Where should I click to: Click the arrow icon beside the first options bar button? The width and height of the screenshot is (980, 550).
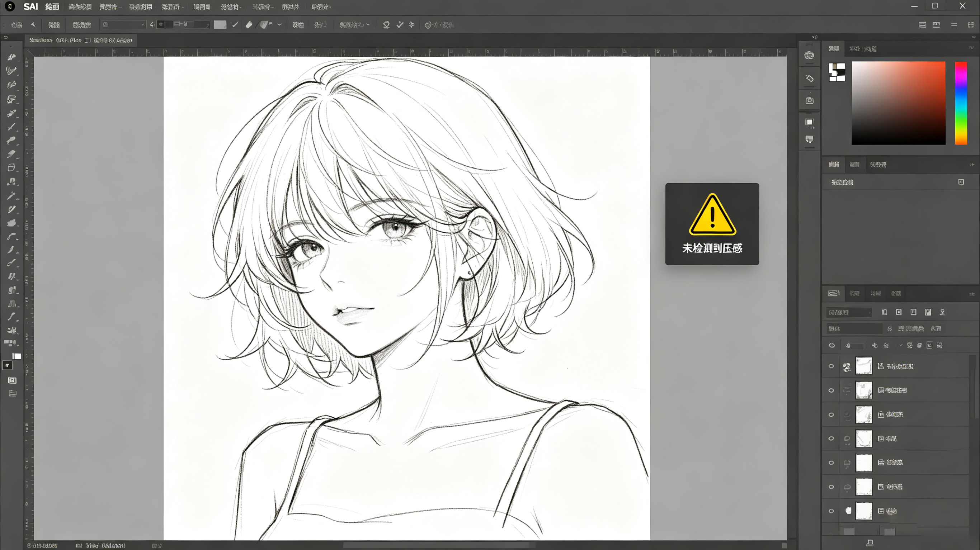coord(33,25)
